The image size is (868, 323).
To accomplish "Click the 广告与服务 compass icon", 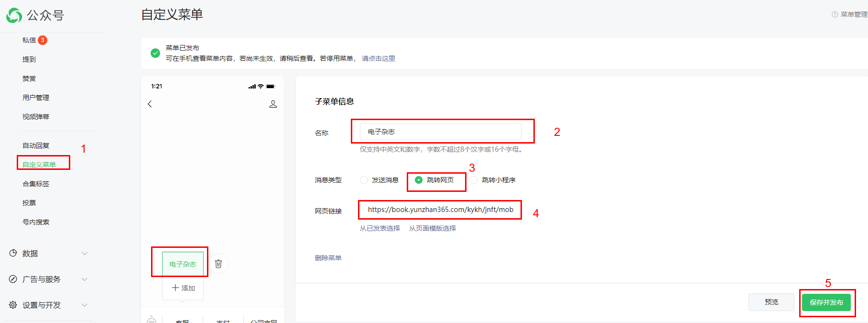I will click(x=13, y=279).
